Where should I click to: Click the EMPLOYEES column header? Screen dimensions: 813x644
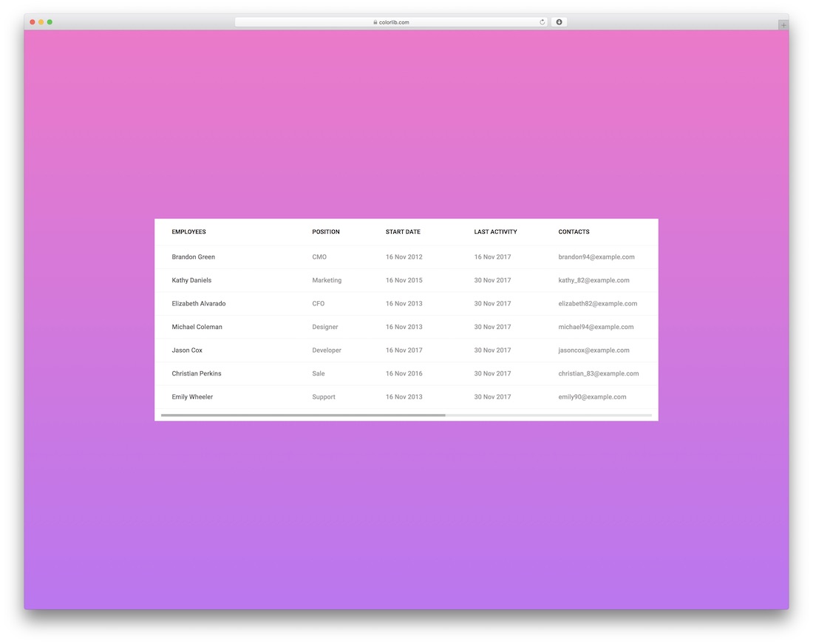188,231
